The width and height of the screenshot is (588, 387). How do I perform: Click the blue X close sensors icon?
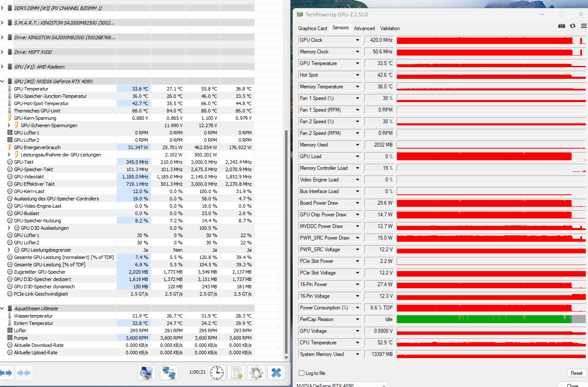coord(276,373)
